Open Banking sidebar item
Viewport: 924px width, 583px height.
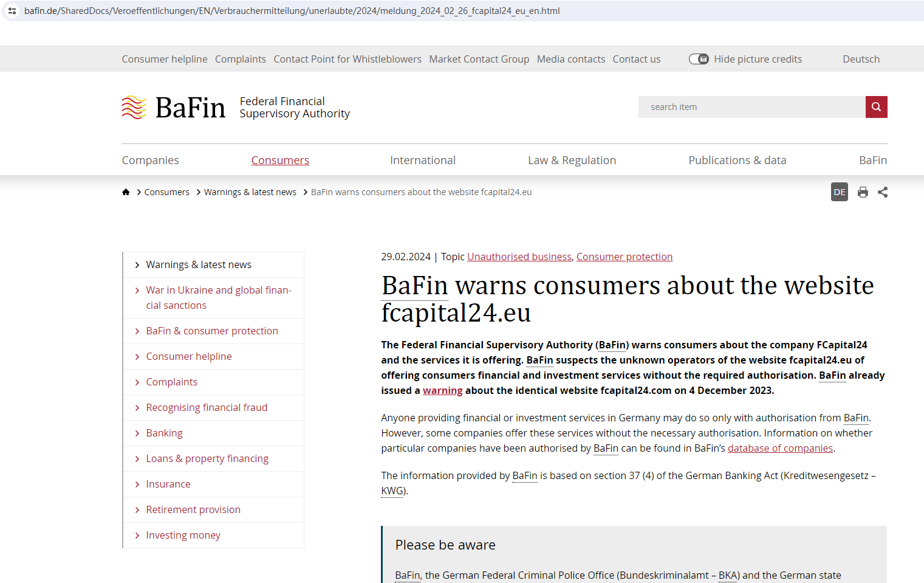point(164,433)
